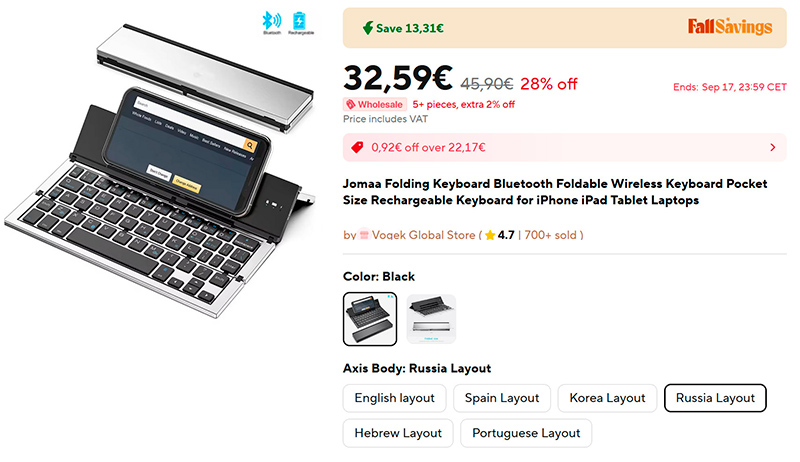Click the Vogek store shop icon
800x462 pixels.
(x=364, y=235)
